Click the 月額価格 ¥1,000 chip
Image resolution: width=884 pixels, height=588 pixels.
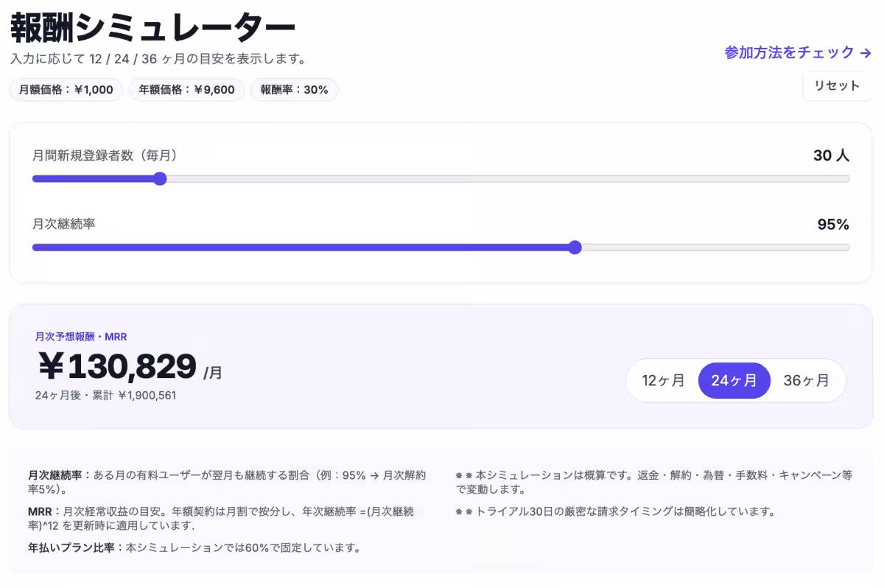[65, 89]
